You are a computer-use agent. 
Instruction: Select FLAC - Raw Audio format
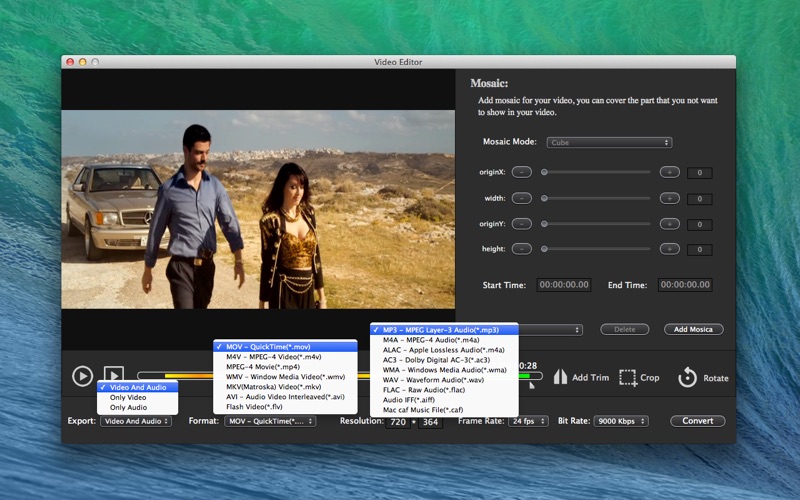point(444,390)
